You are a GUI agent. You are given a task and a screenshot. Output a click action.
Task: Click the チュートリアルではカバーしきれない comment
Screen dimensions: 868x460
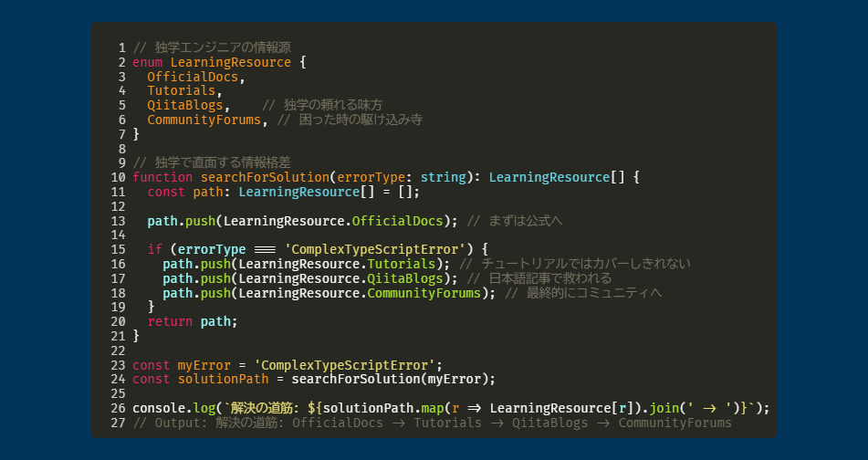tap(575, 264)
